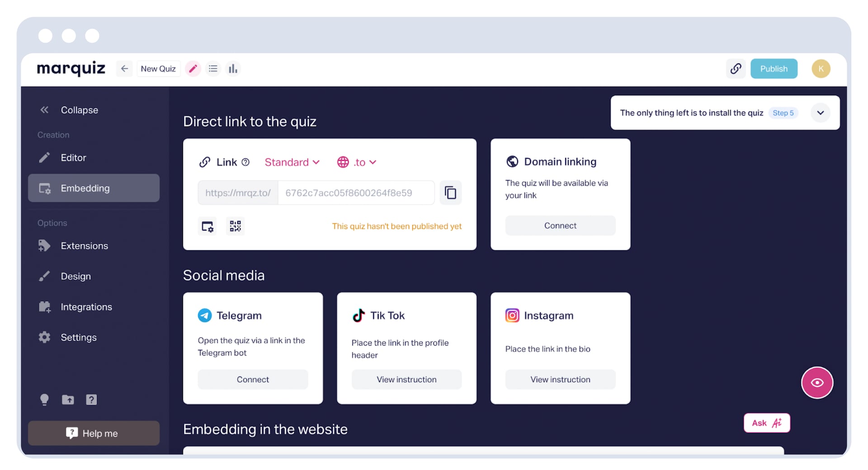Click the folder upload icon in sidebar

[x=68, y=399]
